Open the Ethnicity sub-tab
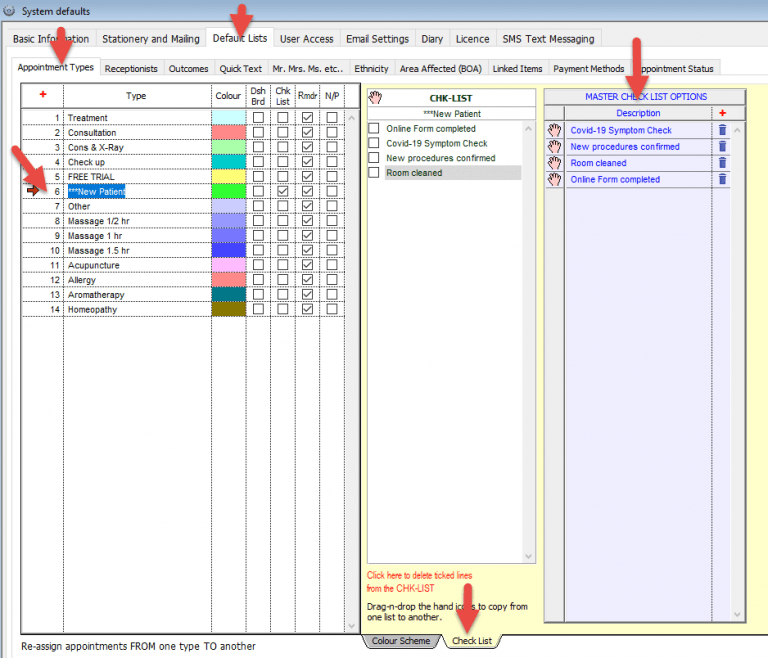Image resolution: width=768 pixels, height=658 pixels. [371, 69]
